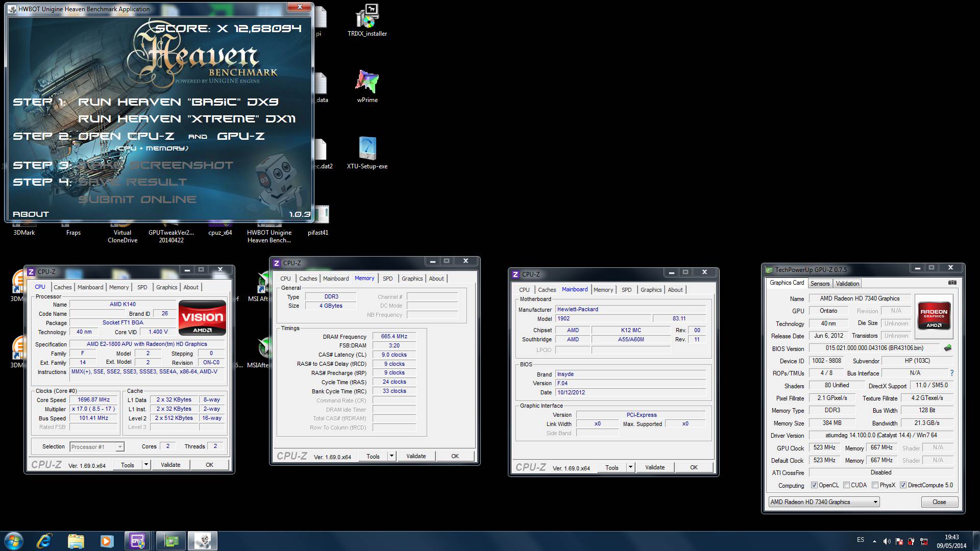Screen dimensions: 980x551
Task: Click the BIOS Version field in GPU-Z
Action: [x=874, y=348]
